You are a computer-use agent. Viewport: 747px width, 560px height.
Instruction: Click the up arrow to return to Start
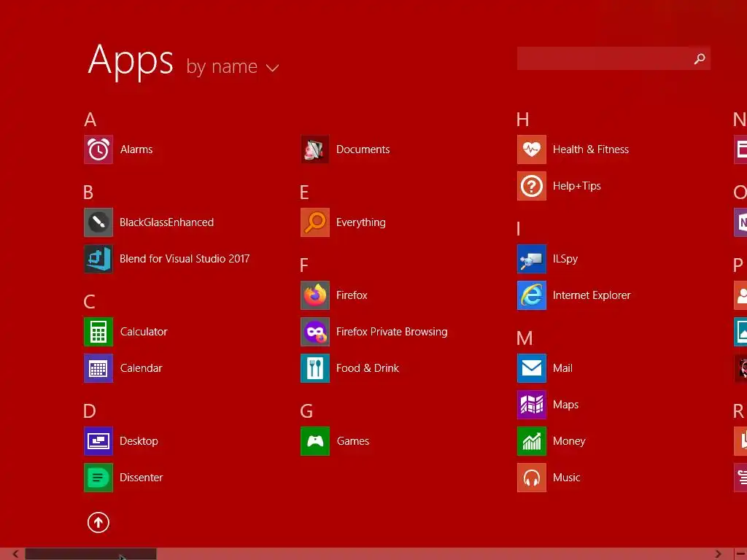(98, 522)
